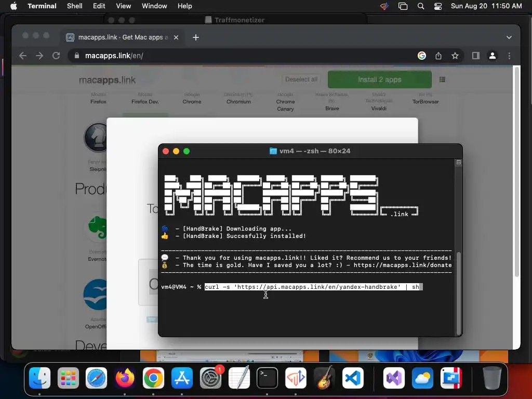The height and width of the screenshot is (399, 532).
Task: Click the Deselect all button
Action: tap(301, 79)
